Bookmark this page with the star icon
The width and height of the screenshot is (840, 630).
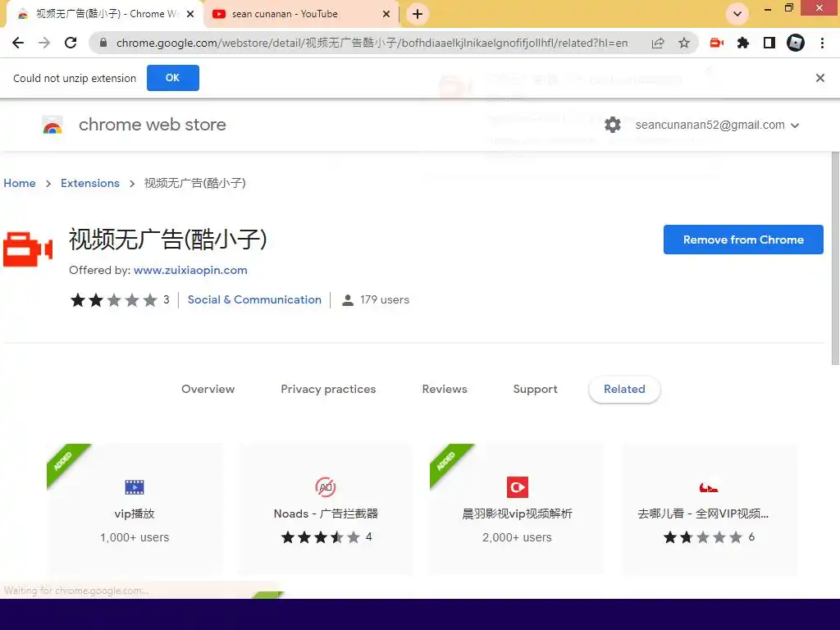click(x=684, y=43)
